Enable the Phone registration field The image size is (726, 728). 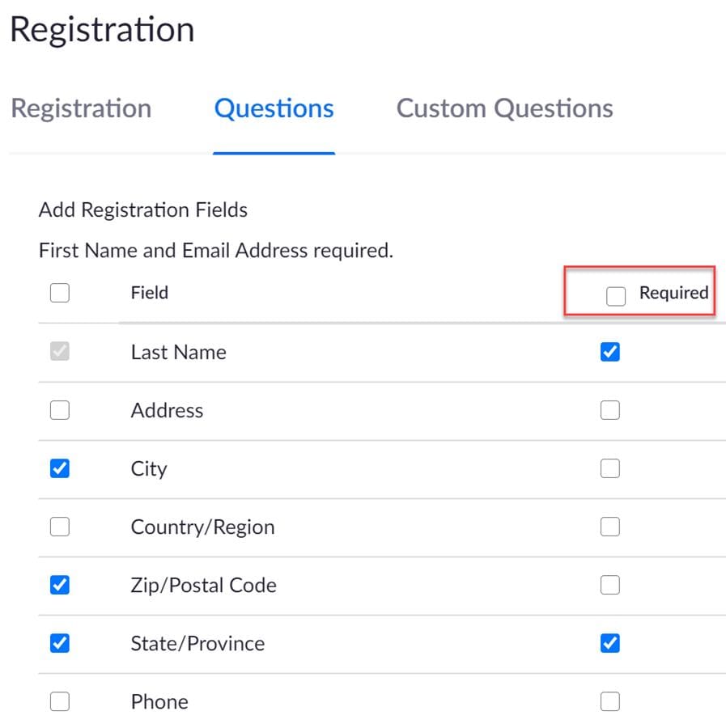pyautogui.click(x=59, y=701)
